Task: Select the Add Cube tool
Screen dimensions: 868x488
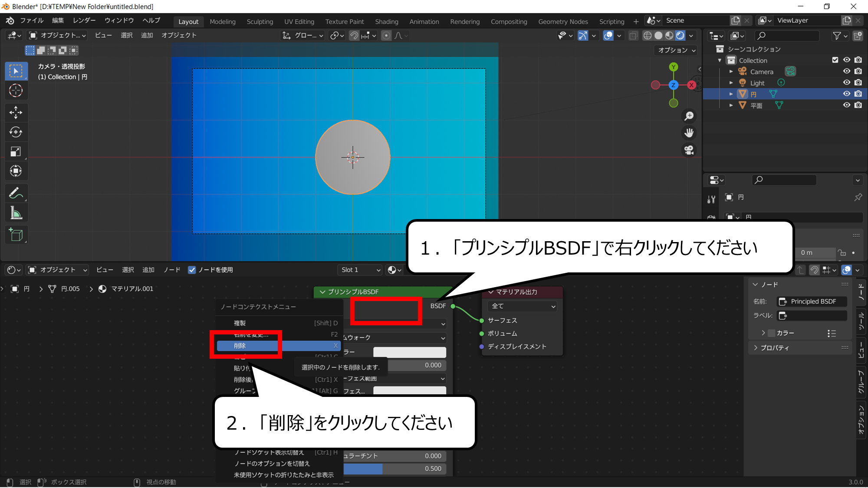Action: [x=16, y=235]
